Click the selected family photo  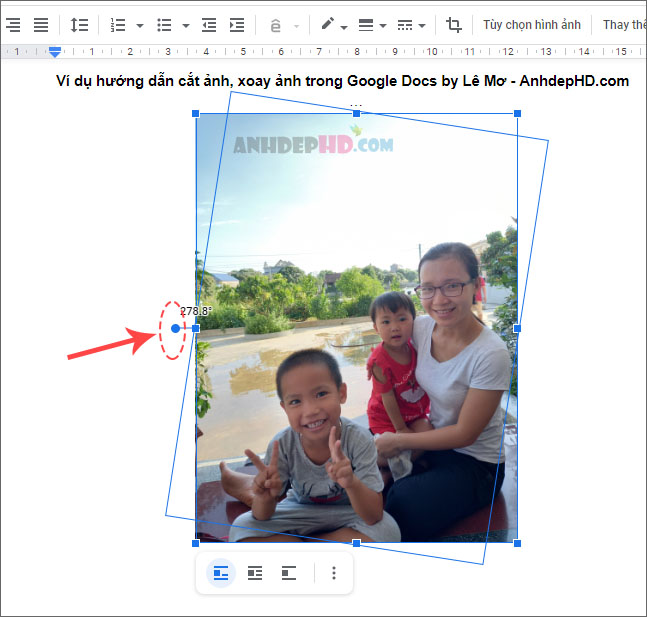pos(357,329)
